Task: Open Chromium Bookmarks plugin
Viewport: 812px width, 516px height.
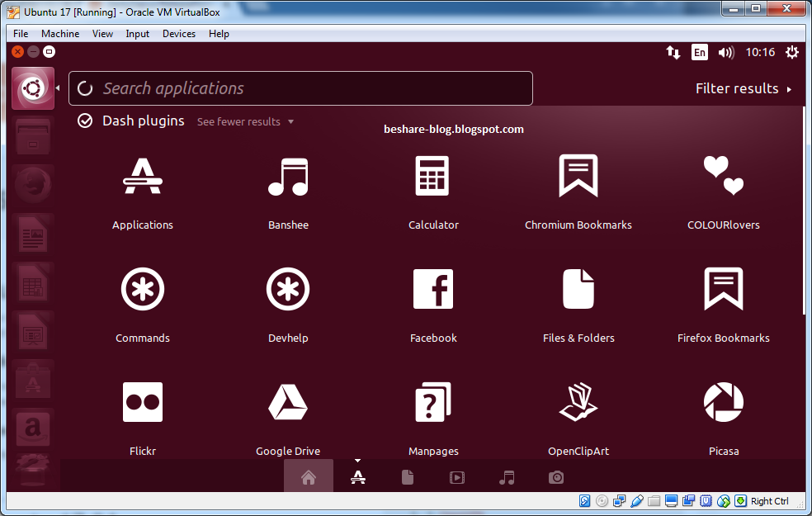Action: click(x=578, y=176)
